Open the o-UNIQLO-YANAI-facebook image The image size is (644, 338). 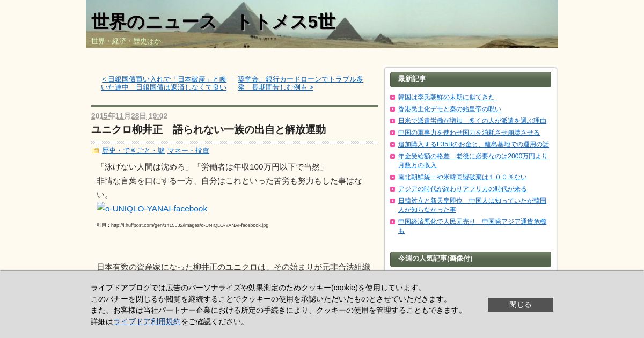(152, 208)
